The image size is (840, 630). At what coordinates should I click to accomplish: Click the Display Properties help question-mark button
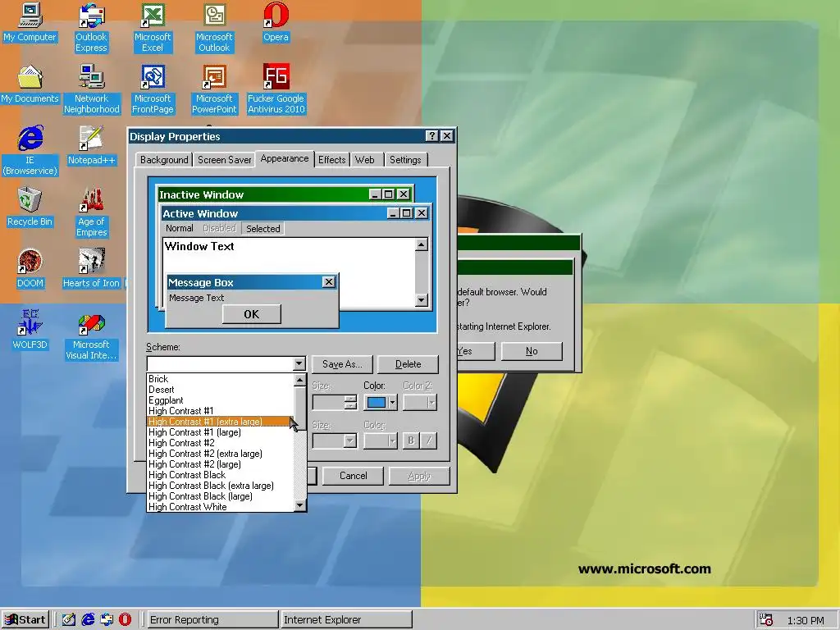pyautogui.click(x=431, y=136)
